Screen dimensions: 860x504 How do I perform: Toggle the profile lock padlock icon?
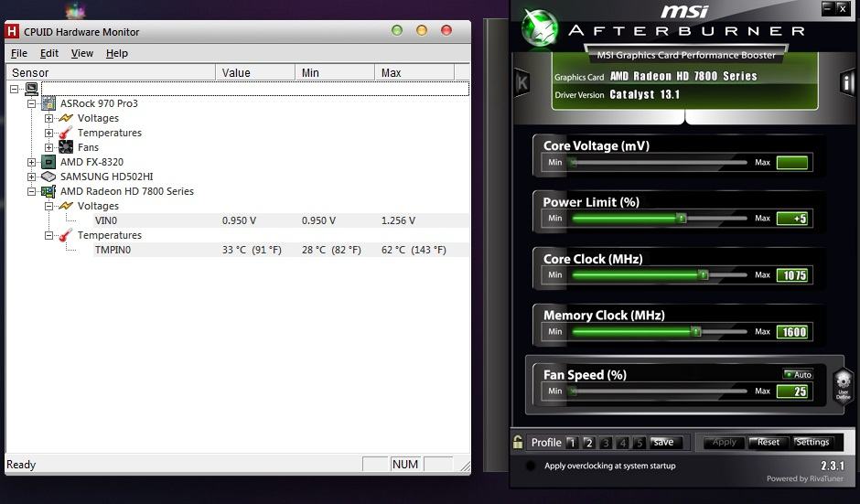(518, 442)
